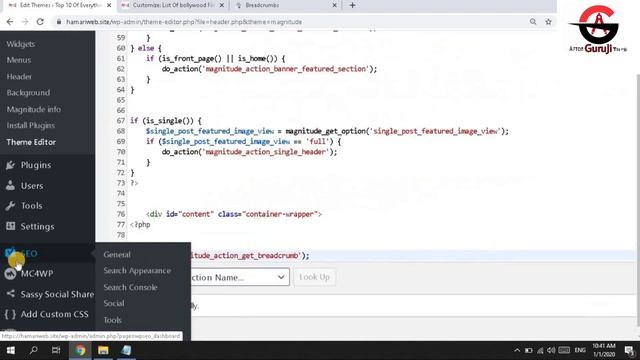The image size is (640, 360).
Task: Open Background in the sidebar
Action: pos(28,93)
